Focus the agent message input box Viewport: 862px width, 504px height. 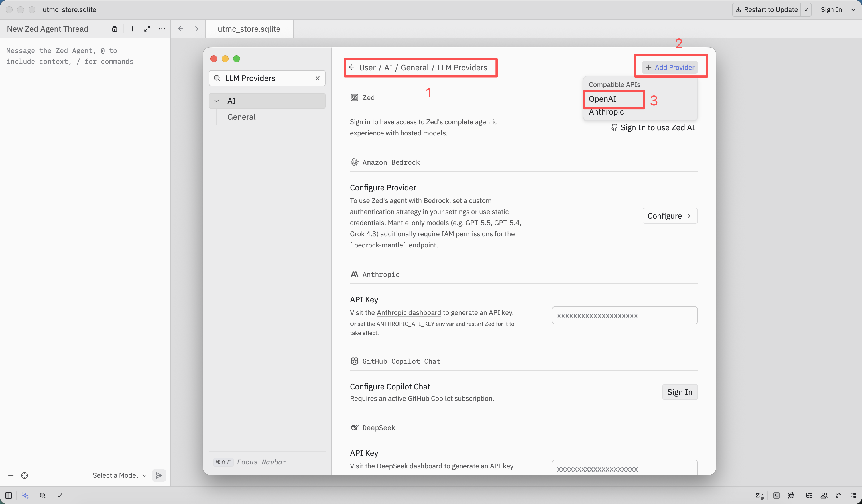[x=85, y=56]
